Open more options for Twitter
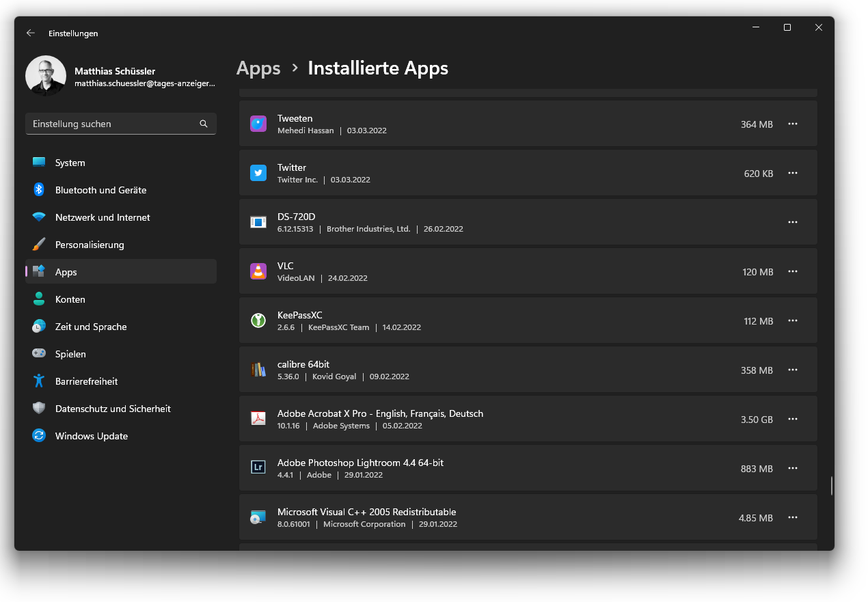Viewport: 868px width, 602px height. pos(793,173)
